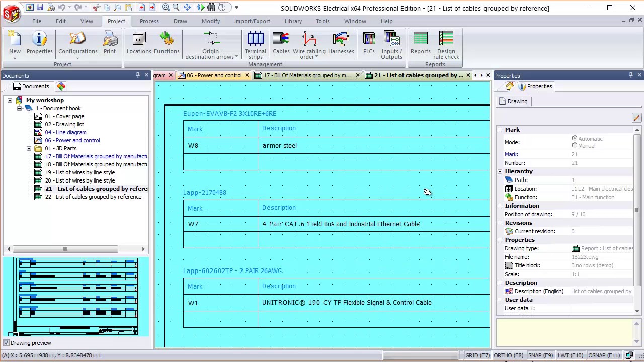Click the Zoom extents magnifier icon
This screenshot has height=362, width=644.
[x=166, y=8]
